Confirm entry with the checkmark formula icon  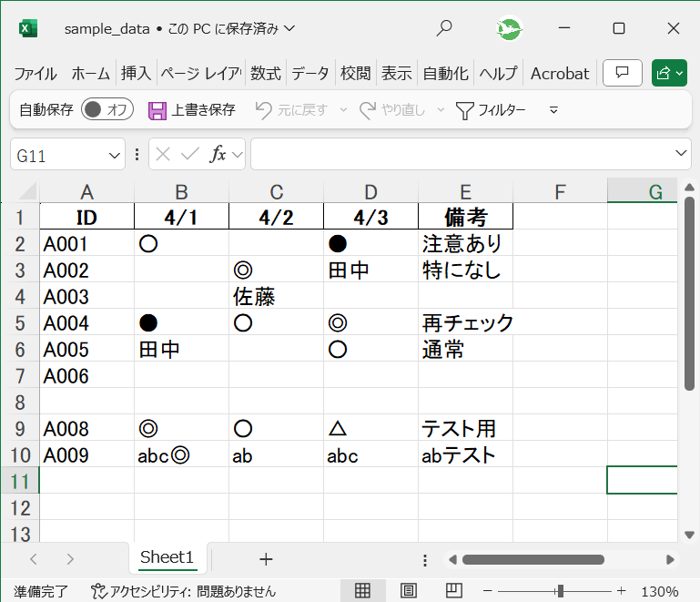click(x=189, y=155)
